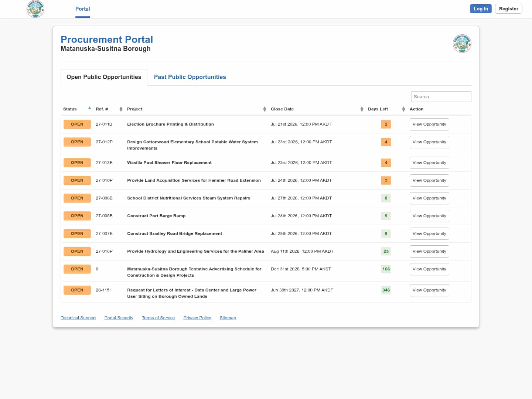Screen dimensions: 532x399
Task: Click the Log In button
Action: pos(481,8)
